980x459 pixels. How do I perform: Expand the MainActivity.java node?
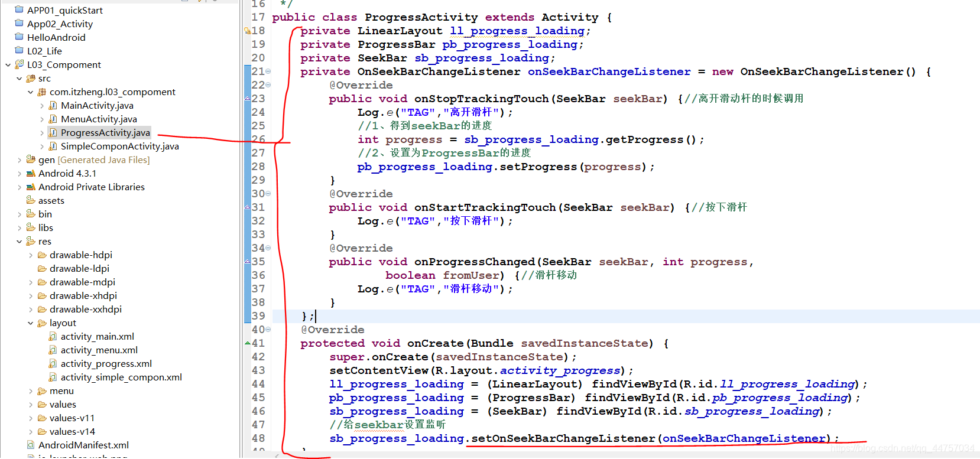[x=41, y=106]
